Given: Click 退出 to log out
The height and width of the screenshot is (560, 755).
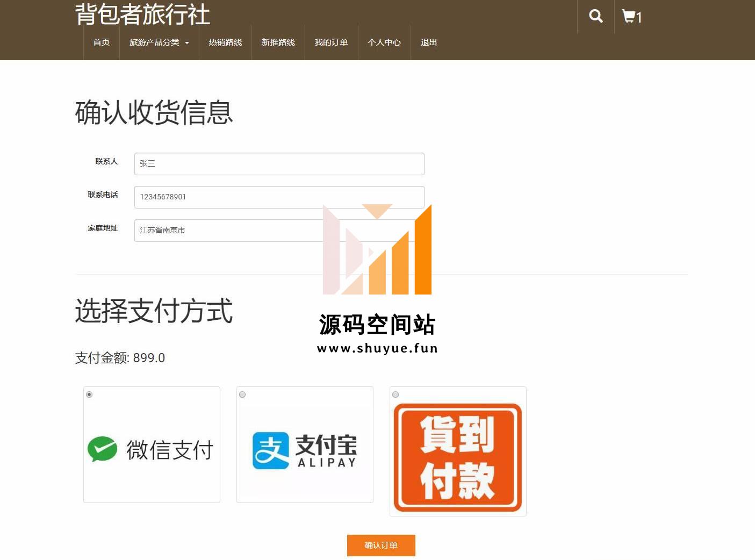Looking at the screenshot, I should click(428, 42).
